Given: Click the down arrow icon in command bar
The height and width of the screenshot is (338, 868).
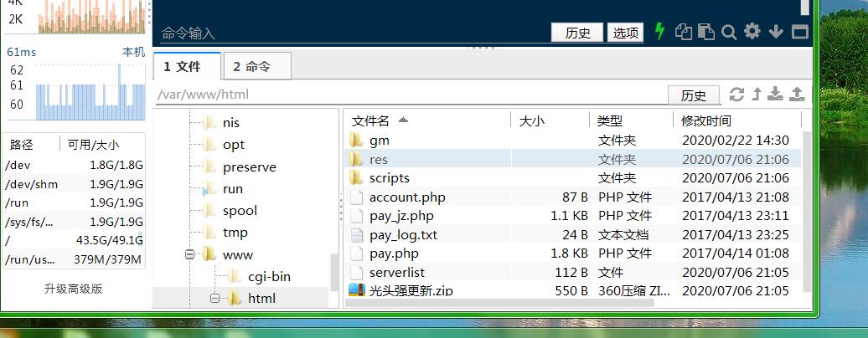Looking at the screenshot, I should point(775,33).
